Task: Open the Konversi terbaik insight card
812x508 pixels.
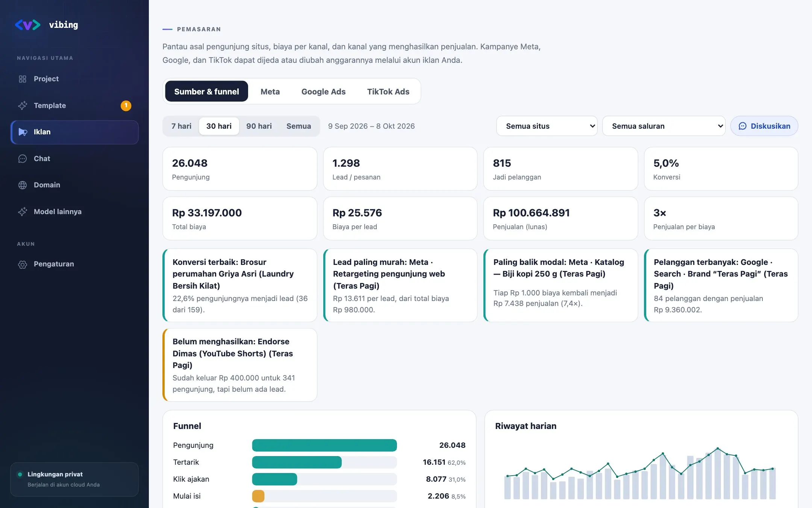Action: (240, 285)
